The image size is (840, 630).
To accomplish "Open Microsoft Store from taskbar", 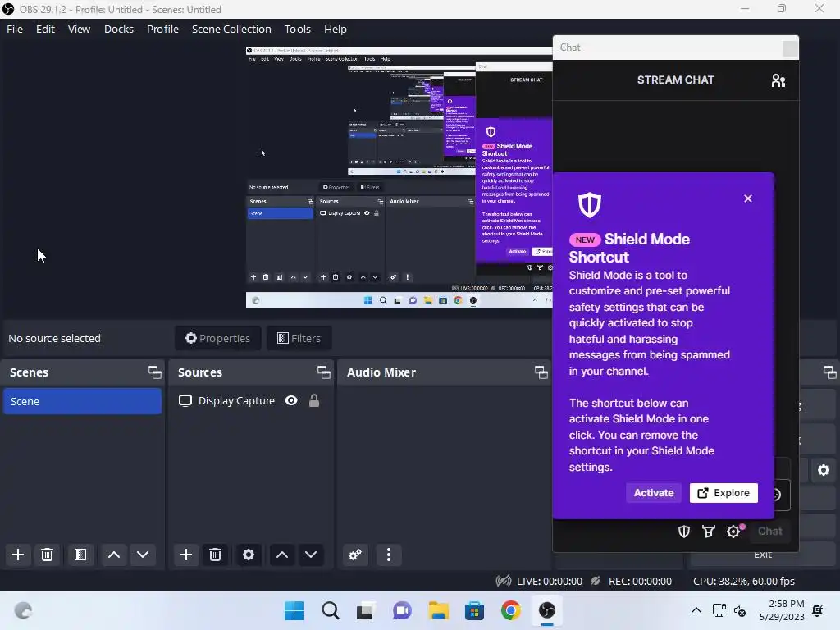I will coord(474,610).
